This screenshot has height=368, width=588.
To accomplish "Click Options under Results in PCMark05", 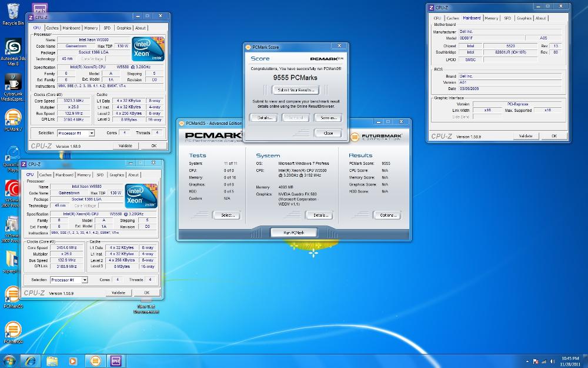I will pyautogui.click(x=387, y=215).
